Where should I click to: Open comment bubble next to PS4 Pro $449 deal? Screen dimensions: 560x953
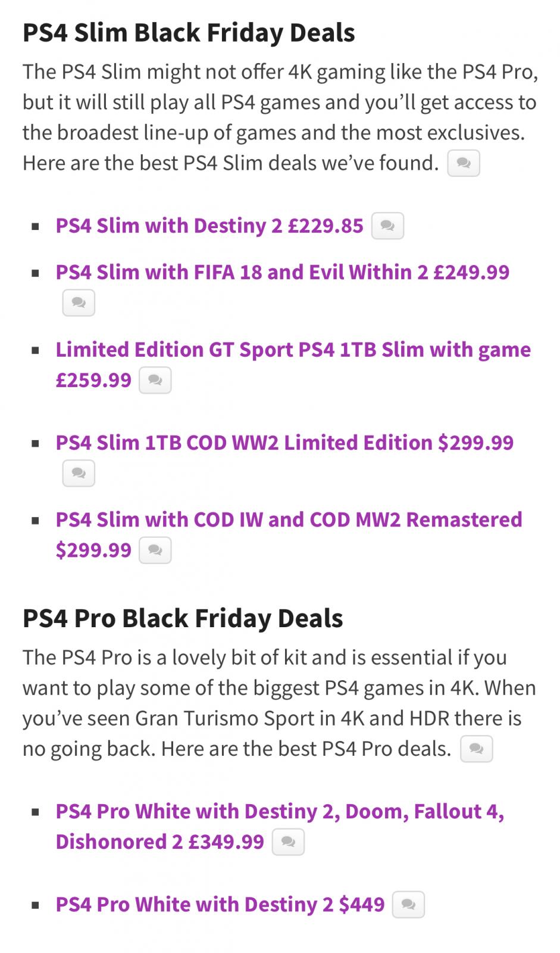tap(408, 905)
